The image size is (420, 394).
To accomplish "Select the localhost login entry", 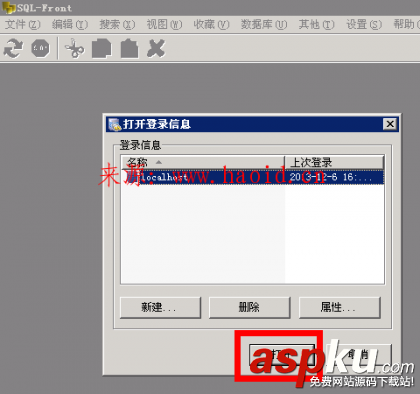I will click(x=252, y=177).
